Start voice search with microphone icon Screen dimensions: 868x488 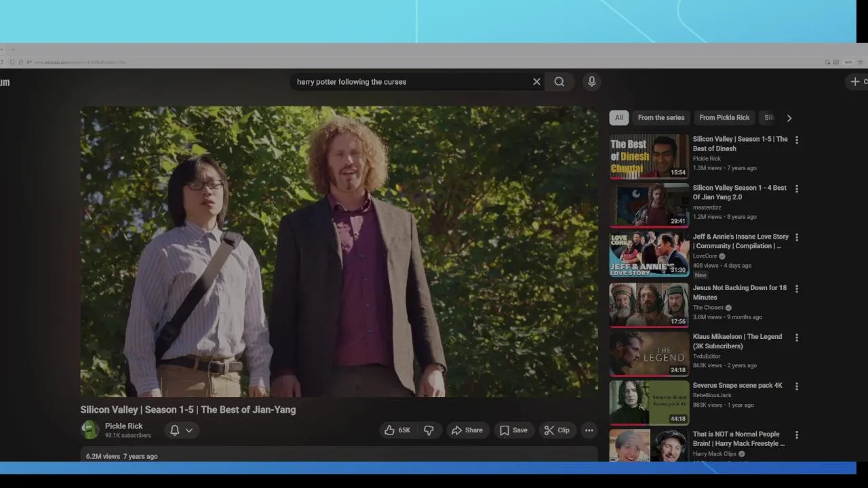[x=591, y=81]
